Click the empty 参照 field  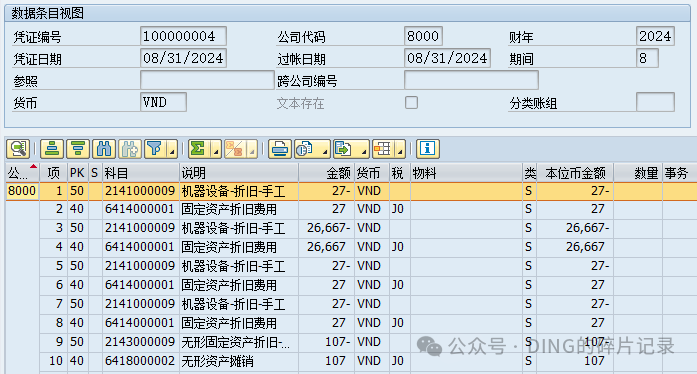(x=207, y=80)
